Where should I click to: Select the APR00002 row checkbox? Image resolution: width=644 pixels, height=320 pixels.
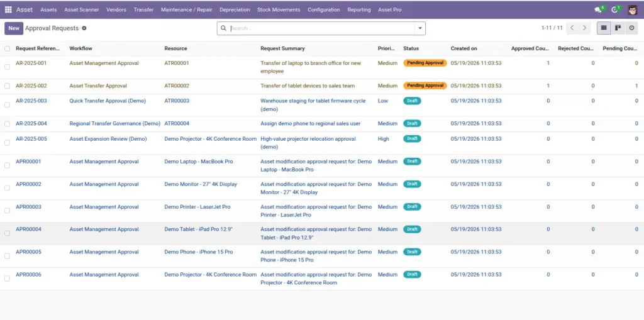click(7, 188)
